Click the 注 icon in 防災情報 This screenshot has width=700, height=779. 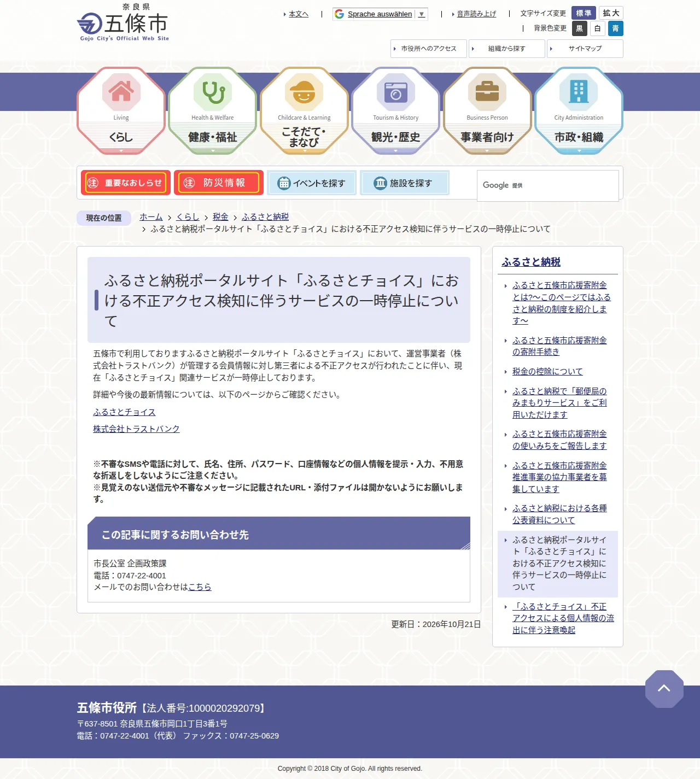tap(189, 183)
